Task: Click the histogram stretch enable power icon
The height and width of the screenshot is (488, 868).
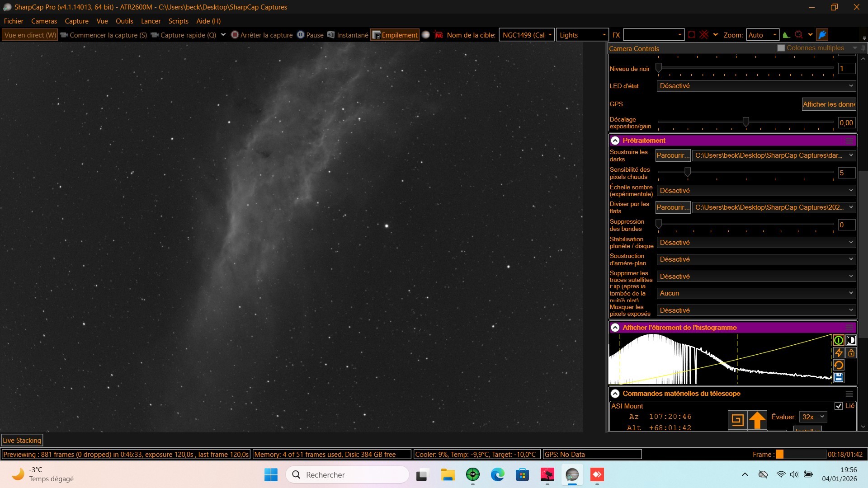Action: coord(839,340)
